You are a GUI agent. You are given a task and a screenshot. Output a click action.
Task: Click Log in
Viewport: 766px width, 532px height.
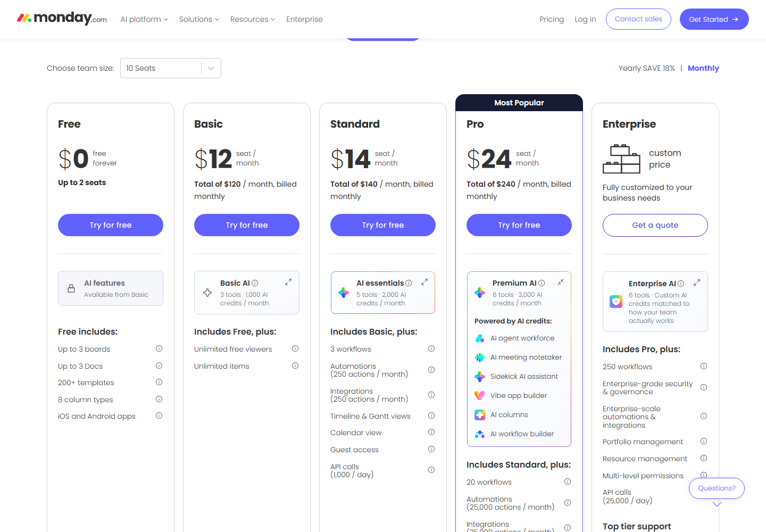click(x=585, y=19)
